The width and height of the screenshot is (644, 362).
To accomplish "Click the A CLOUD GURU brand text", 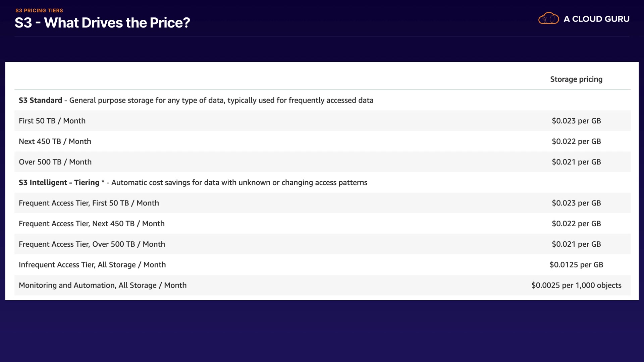I will point(596,19).
